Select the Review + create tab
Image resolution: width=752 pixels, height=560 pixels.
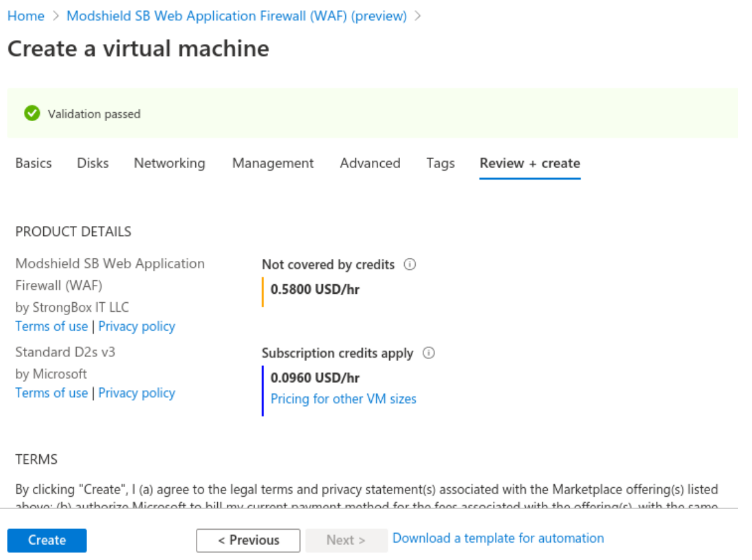[530, 164]
